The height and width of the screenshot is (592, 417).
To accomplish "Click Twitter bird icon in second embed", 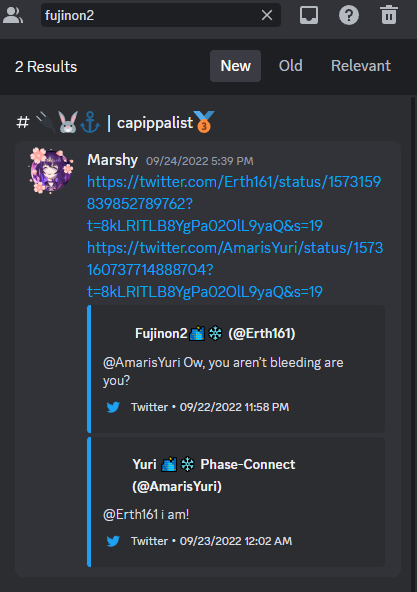I will point(113,541).
